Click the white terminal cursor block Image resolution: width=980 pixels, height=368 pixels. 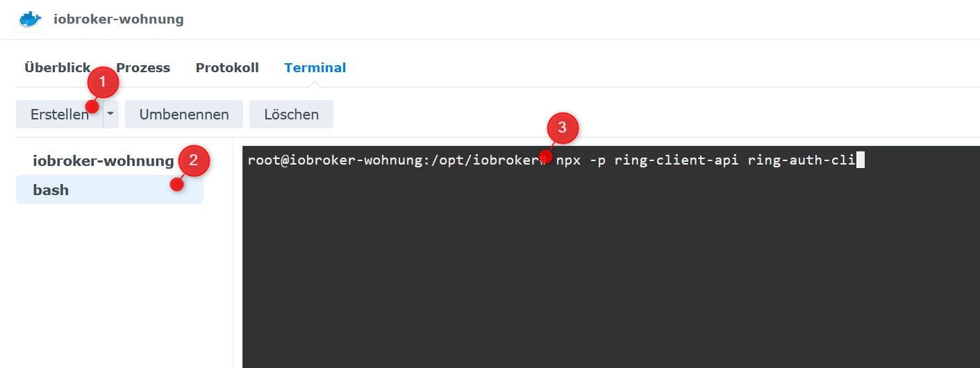[x=861, y=161]
